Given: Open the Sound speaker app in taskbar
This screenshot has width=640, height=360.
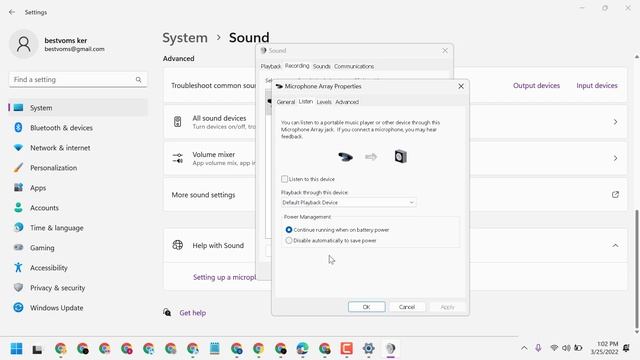Looking at the screenshot, I should coord(391,349).
